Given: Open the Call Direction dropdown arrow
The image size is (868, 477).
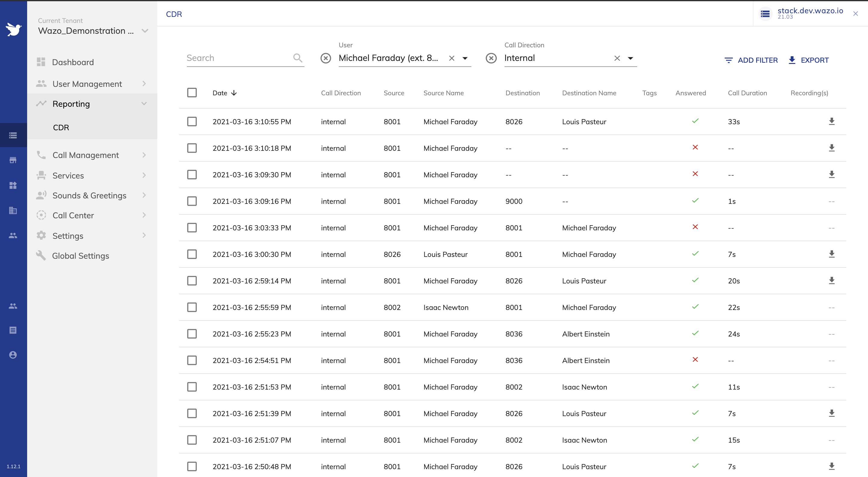Looking at the screenshot, I should (x=631, y=58).
